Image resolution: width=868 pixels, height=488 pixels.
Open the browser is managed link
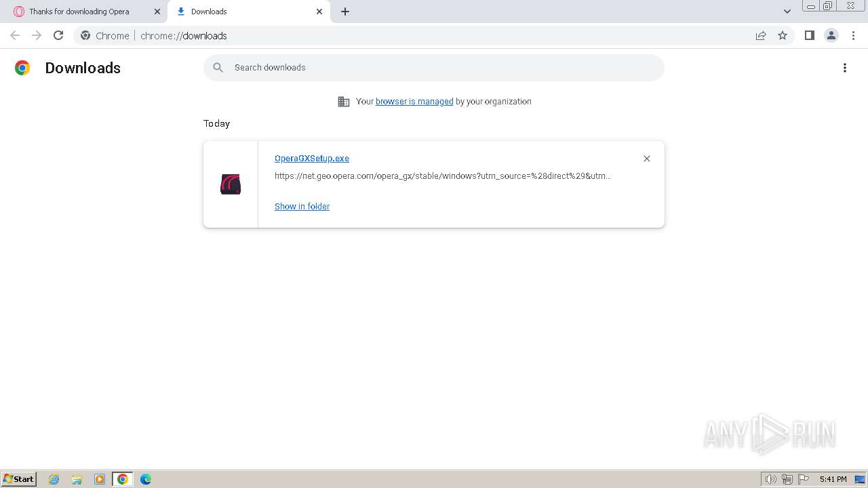coord(414,102)
